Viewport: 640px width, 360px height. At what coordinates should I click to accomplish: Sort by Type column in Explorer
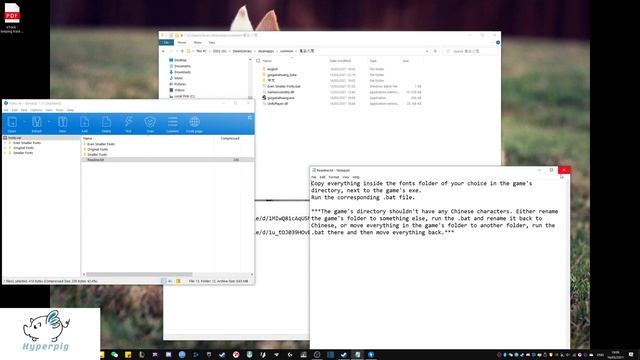(x=373, y=61)
